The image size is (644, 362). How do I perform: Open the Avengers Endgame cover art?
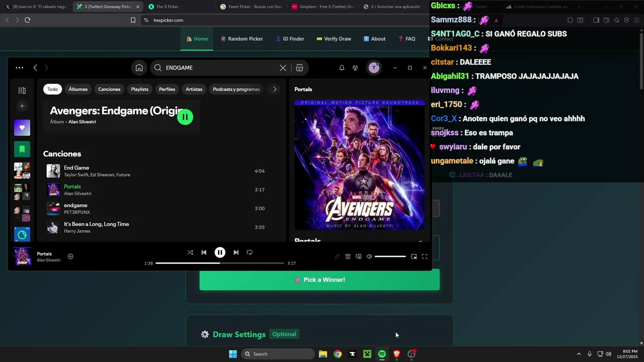coord(359,165)
